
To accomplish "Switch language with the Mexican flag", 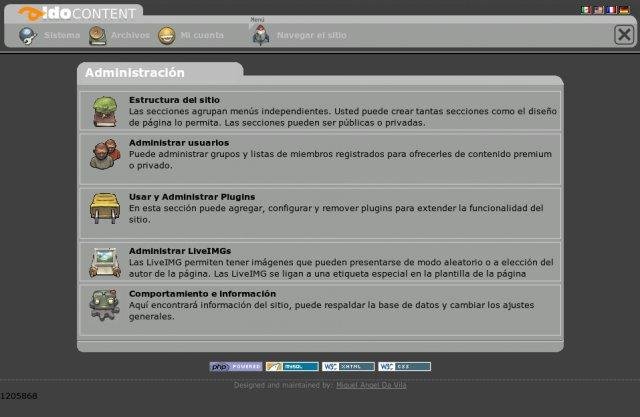I will 586,10.
